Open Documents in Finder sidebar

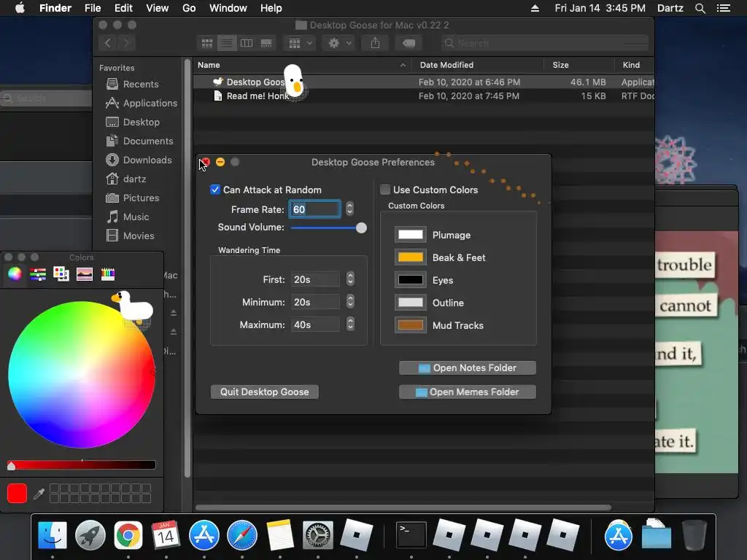[139, 141]
